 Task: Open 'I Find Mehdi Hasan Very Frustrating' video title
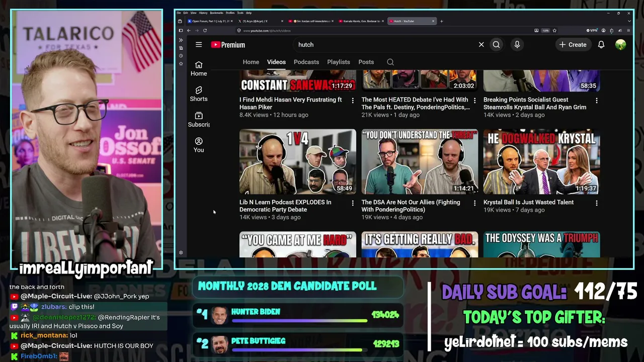pos(291,104)
